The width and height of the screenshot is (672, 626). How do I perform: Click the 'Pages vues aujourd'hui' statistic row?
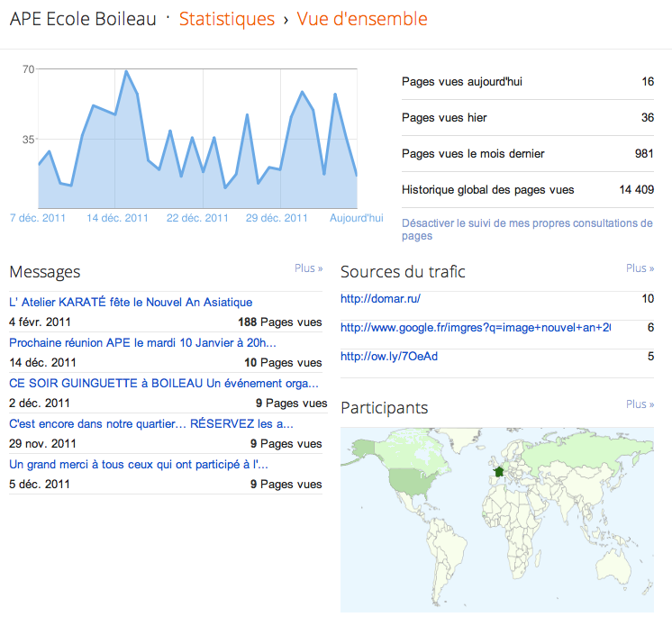click(527, 82)
